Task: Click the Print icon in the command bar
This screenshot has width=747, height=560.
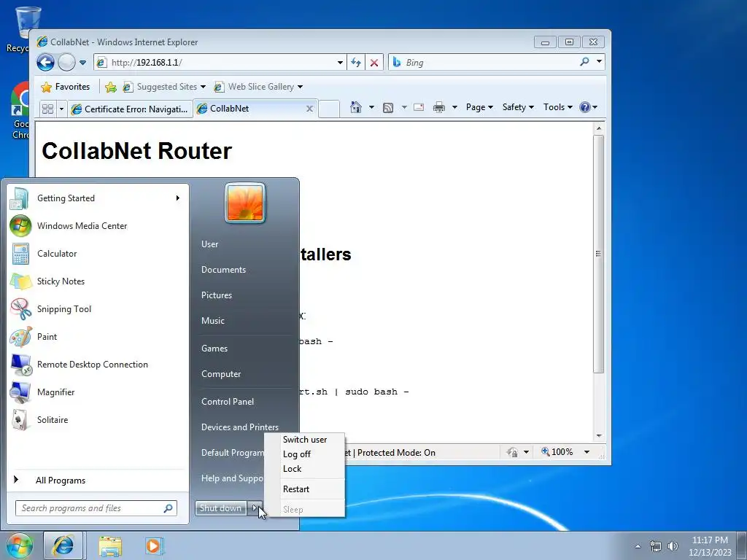Action: 438,108
